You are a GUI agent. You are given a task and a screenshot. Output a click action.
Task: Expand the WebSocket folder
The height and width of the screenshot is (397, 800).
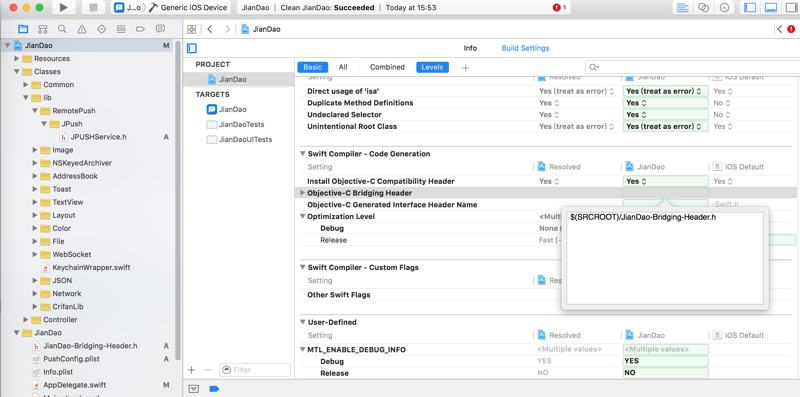[35, 254]
